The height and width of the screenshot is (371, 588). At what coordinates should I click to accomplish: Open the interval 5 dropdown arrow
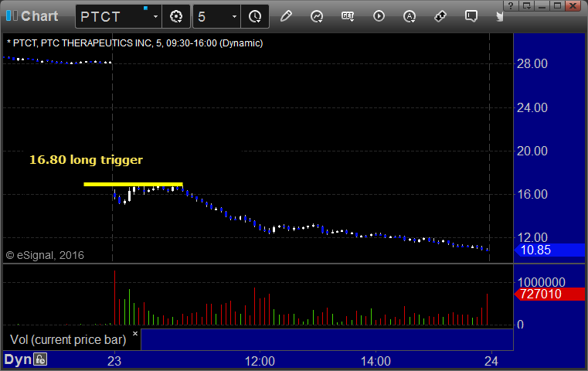point(234,17)
